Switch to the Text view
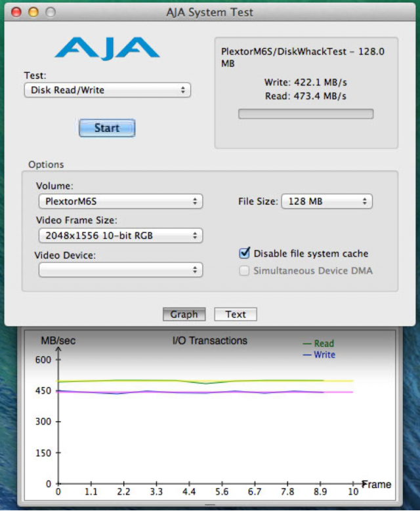This screenshot has height=511, width=420. (236, 314)
